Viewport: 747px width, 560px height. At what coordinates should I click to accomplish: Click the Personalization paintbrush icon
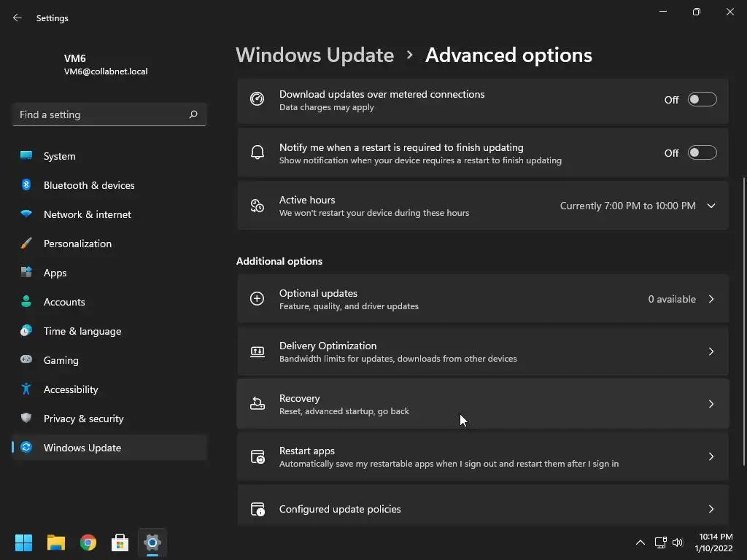point(26,244)
